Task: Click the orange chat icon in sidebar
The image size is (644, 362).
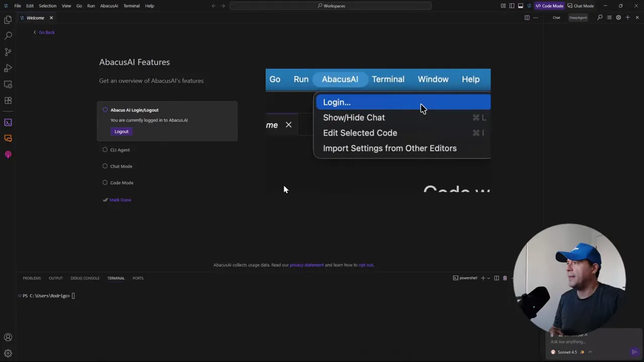Action: (x=8, y=138)
